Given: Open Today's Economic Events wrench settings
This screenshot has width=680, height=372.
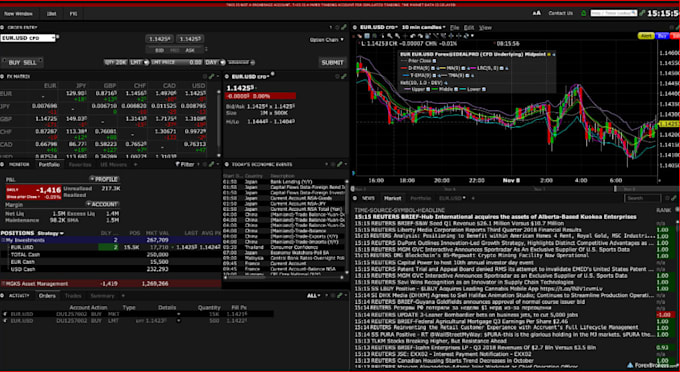Looking at the screenshot, I should 340,164.
